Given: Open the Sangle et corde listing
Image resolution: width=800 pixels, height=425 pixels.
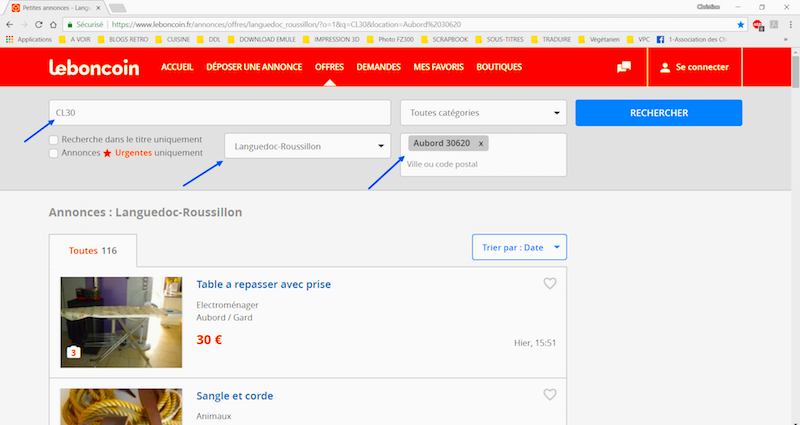Looking at the screenshot, I should click(235, 396).
